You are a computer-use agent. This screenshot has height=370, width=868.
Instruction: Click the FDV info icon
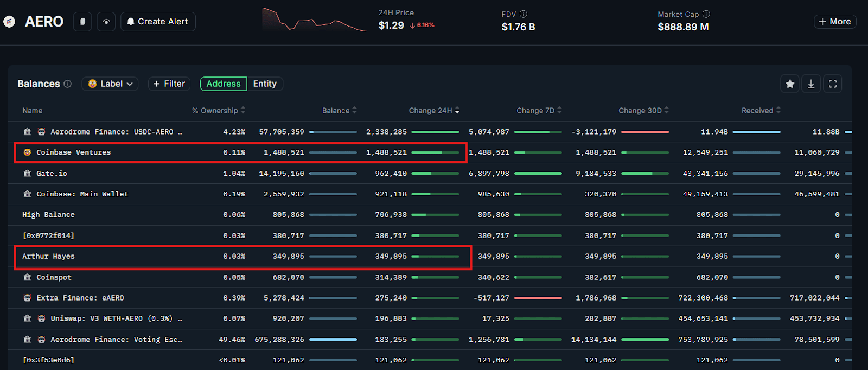[524, 14]
